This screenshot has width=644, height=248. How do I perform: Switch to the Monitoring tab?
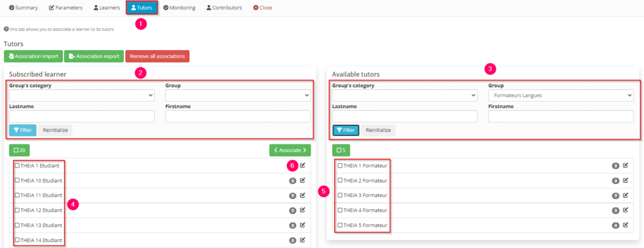179,8
